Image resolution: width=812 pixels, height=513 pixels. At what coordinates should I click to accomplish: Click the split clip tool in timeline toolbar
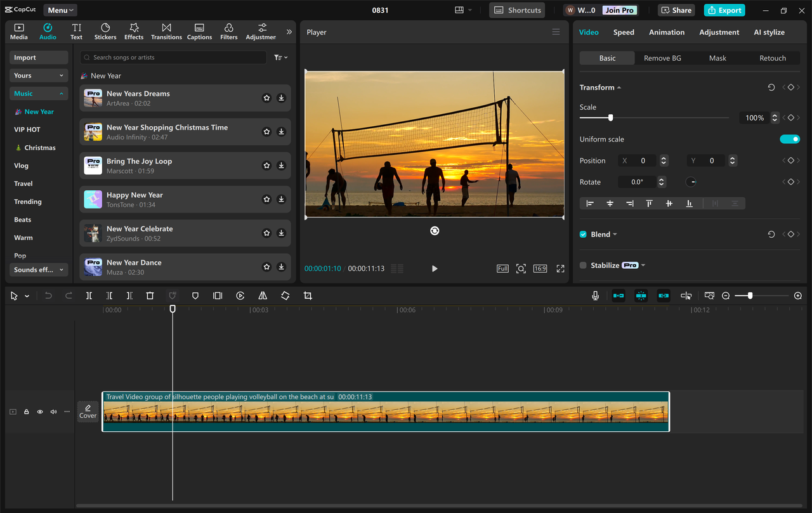(x=89, y=296)
